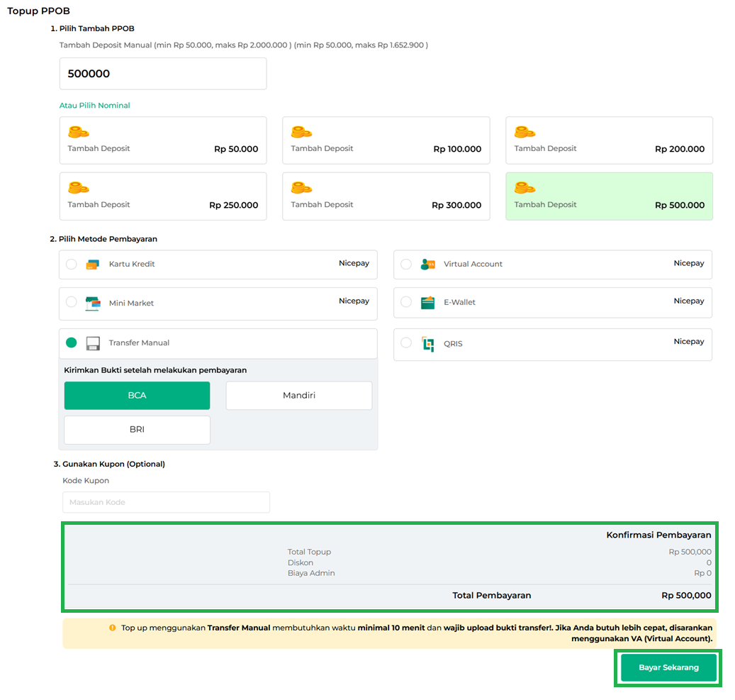735x700 pixels.
Task: Select Kartu Kredit radio button
Action: coord(71,265)
